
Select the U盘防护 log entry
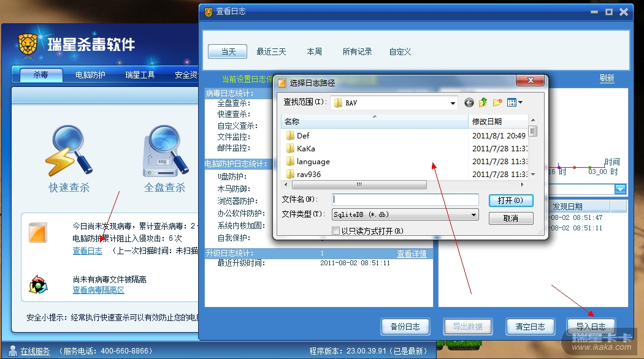coord(232,176)
